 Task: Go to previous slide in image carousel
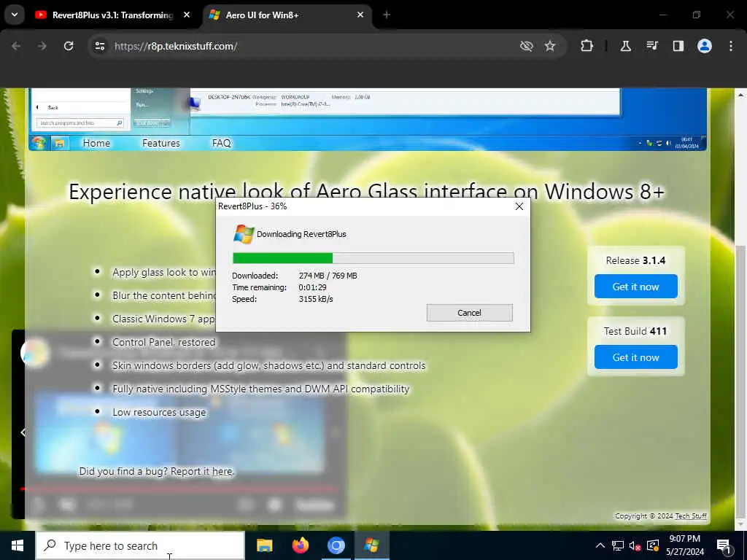23,432
